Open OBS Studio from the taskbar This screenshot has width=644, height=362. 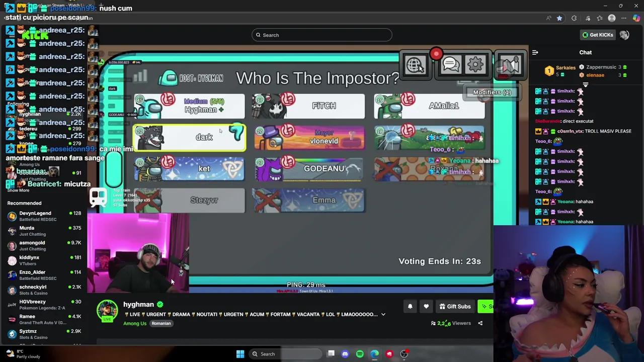coord(404,354)
